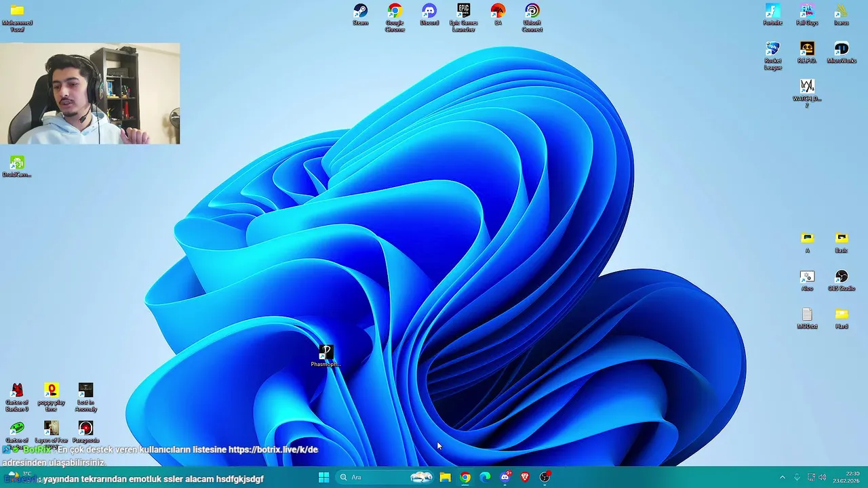868x488 pixels.
Task: Open File Explorer from the taskbar
Action: click(445, 477)
